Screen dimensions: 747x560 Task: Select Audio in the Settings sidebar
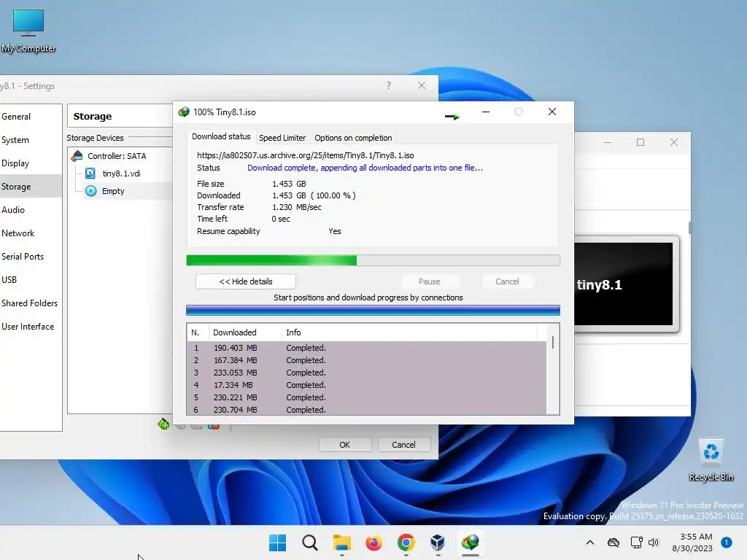(31, 210)
